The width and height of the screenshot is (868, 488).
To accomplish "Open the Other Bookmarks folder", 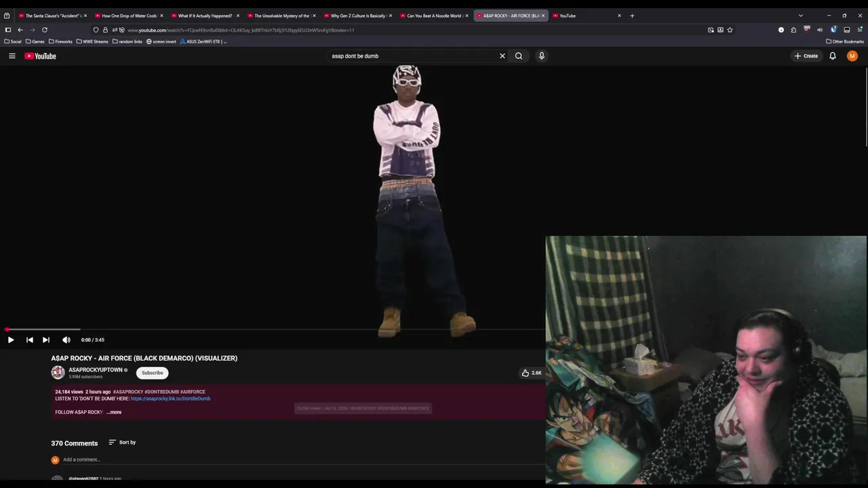I will click(845, 41).
